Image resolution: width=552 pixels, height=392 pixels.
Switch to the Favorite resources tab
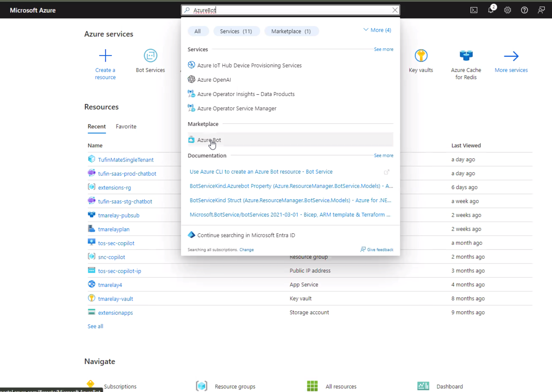(x=126, y=127)
